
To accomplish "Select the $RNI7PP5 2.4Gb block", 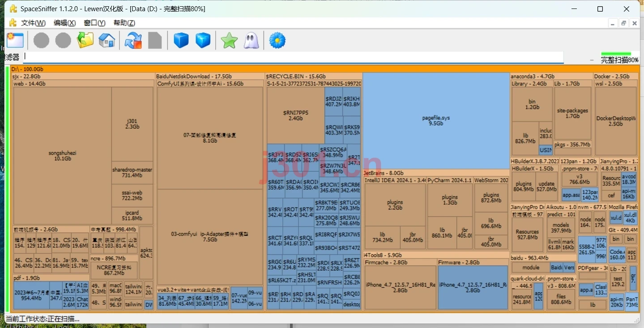I will (295, 115).
